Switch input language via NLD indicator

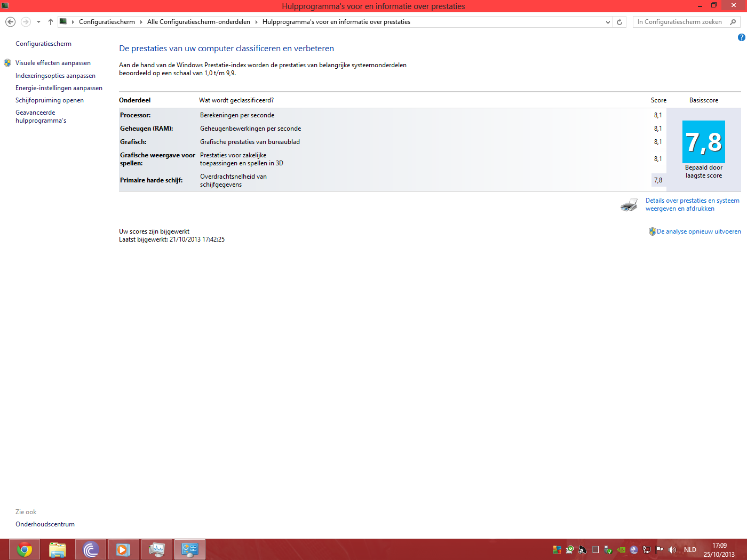pyautogui.click(x=690, y=549)
